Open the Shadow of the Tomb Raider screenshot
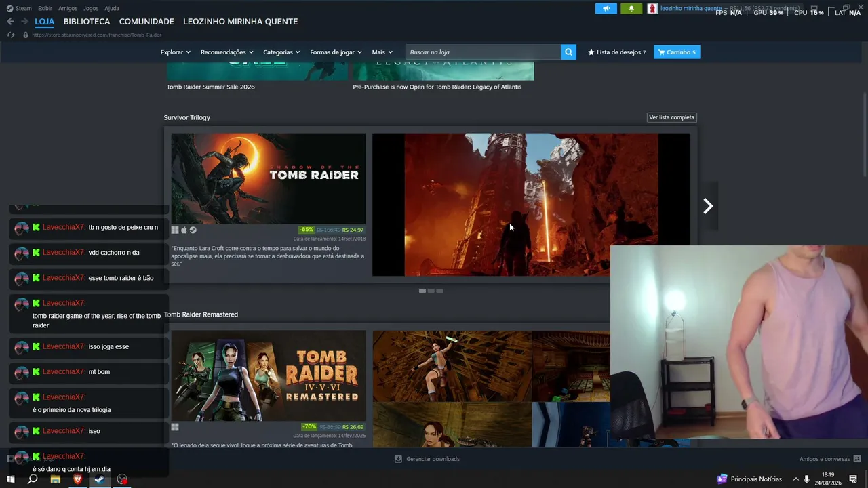Viewport: 868px width, 488px height. pyautogui.click(x=531, y=205)
